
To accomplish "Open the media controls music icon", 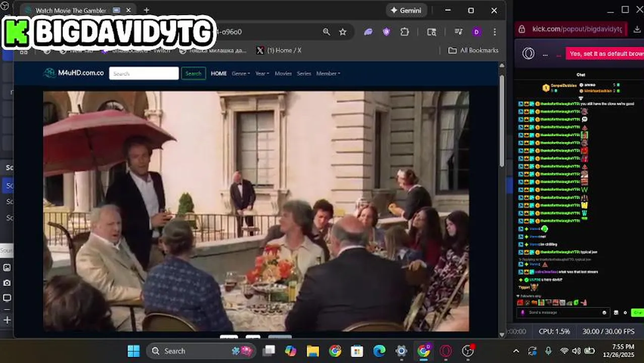I will pyautogui.click(x=459, y=32).
